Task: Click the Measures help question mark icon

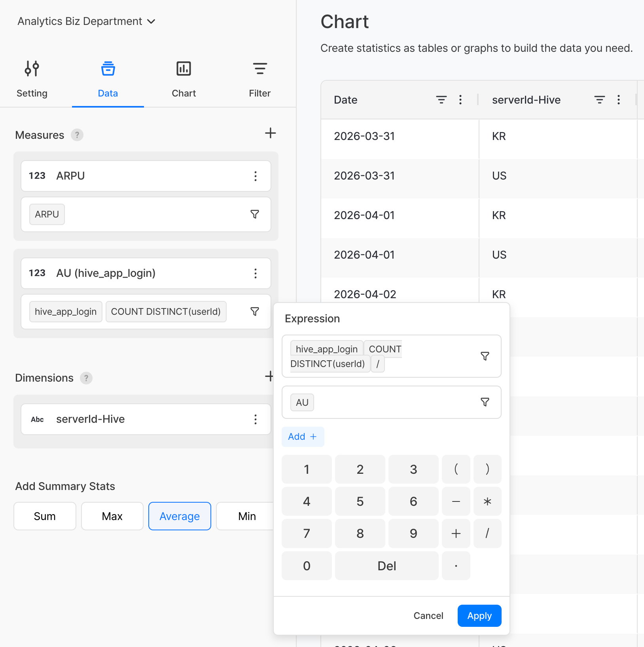Action: 77,135
